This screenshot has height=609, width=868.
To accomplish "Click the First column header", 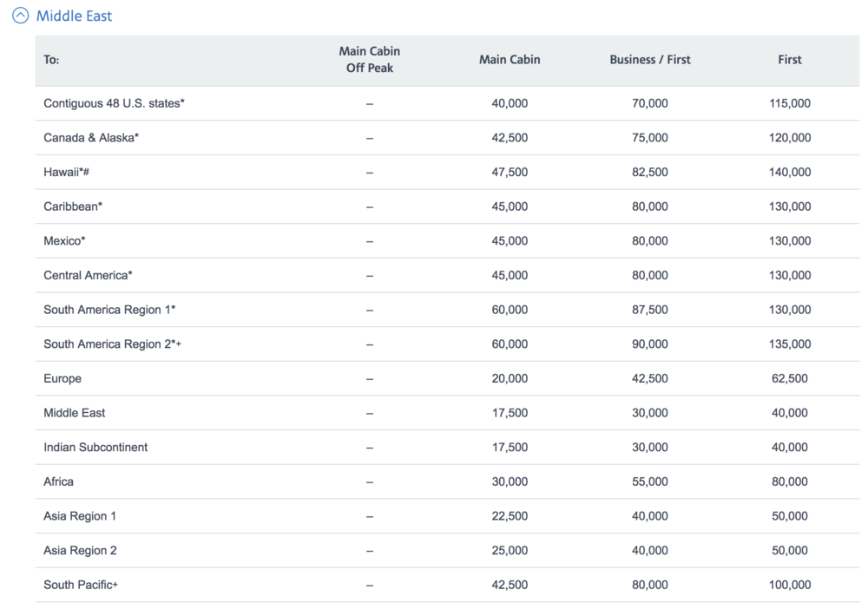I will click(x=790, y=60).
